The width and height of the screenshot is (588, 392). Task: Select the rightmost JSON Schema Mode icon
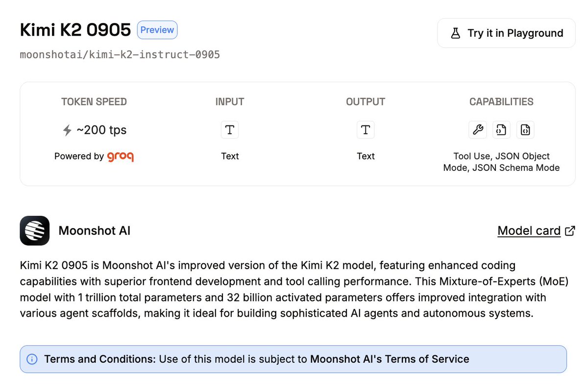pos(525,130)
